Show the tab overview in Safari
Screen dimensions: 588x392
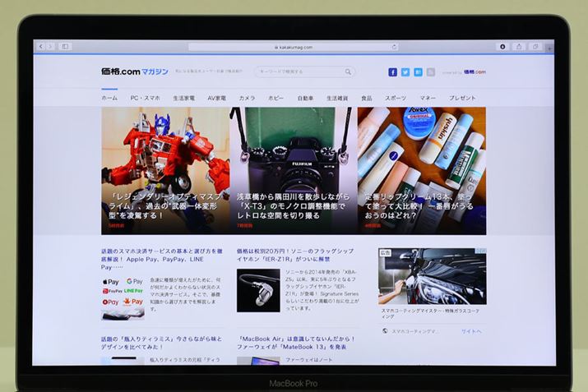(x=535, y=47)
